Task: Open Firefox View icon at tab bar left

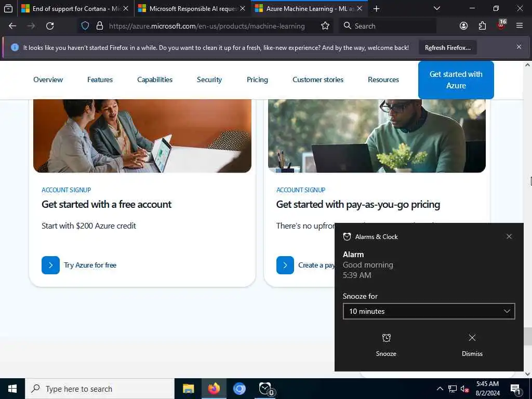Action: coord(8,8)
